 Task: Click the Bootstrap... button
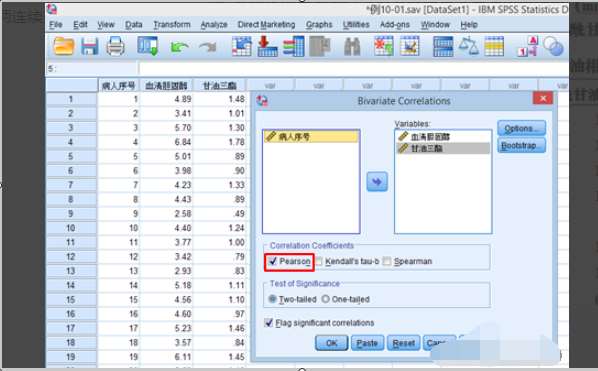(521, 146)
